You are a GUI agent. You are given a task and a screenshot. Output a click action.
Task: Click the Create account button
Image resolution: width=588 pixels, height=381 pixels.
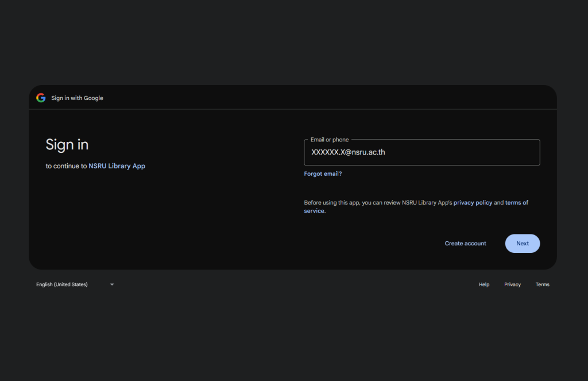[465, 244]
